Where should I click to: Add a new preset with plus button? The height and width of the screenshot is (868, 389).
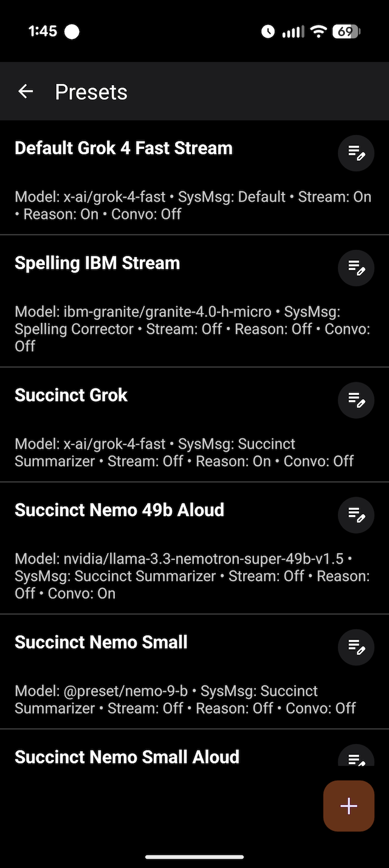[349, 806]
